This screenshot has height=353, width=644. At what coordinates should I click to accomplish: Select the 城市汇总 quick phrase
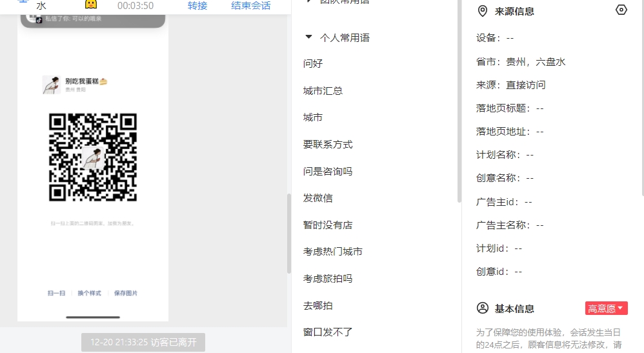click(x=323, y=91)
